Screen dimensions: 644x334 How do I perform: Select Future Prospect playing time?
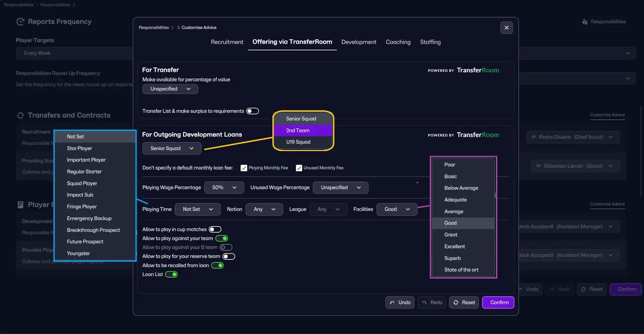point(95,242)
